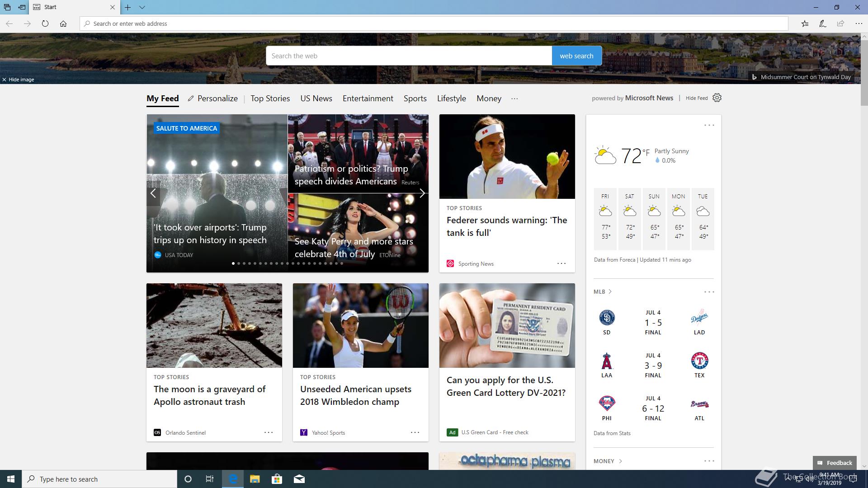Open Cortana circle icon on taskbar

click(188, 479)
